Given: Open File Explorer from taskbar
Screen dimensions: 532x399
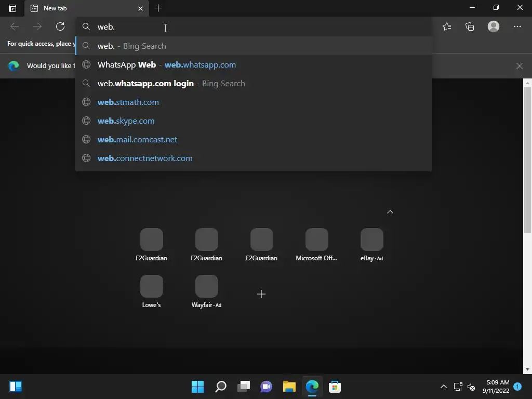Looking at the screenshot, I should 289,387.
